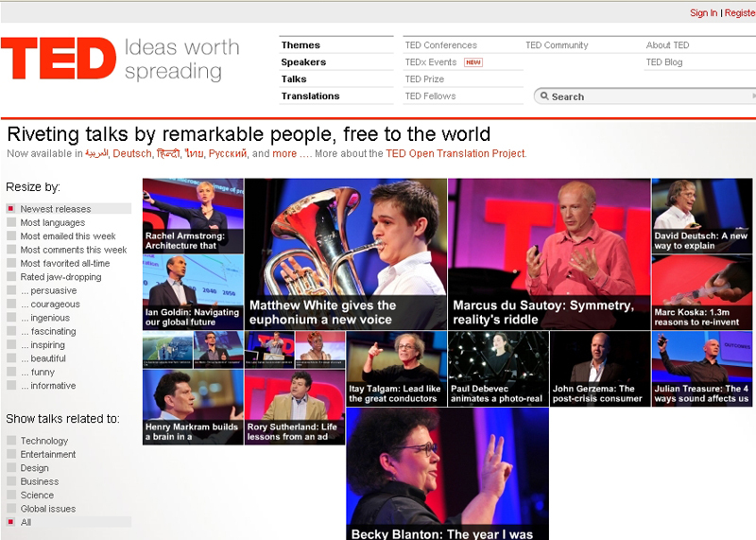
Task: Open the Hindi language link
Action: click(168, 153)
